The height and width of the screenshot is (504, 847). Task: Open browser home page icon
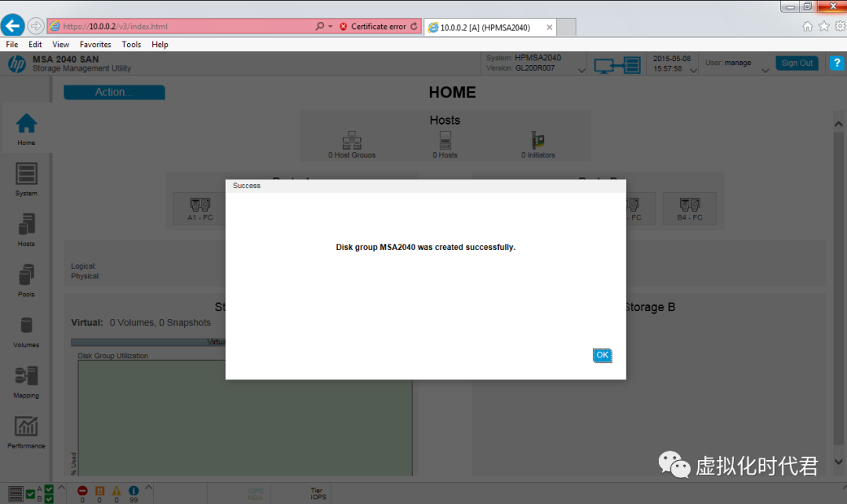pos(808,27)
